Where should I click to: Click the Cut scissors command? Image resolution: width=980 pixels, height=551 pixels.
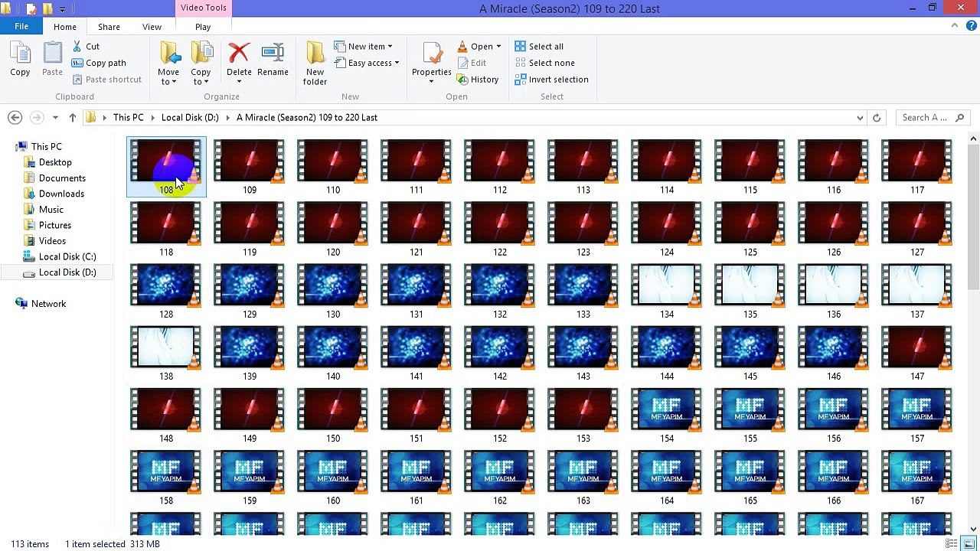click(85, 47)
